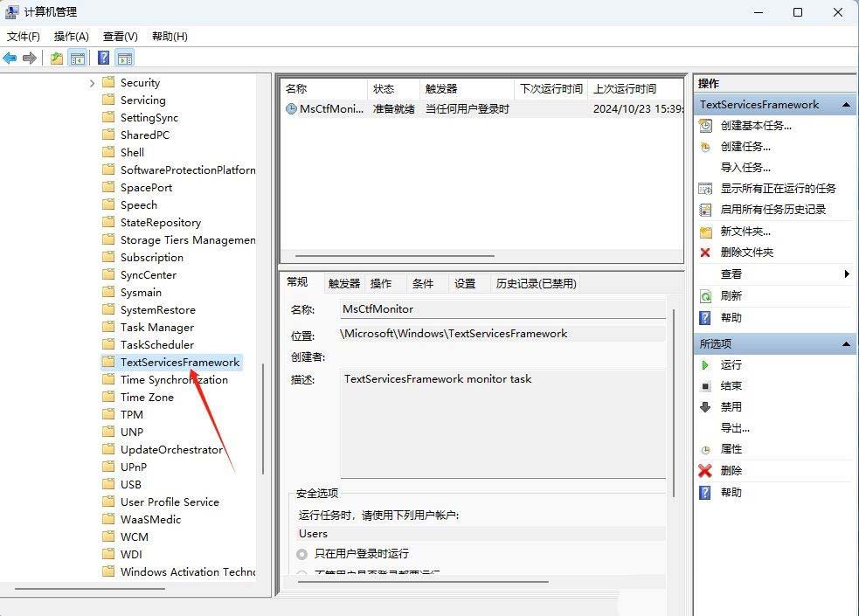Image resolution: width=859 pixels, height=616 pixels.
Task: Click 创建基本任务... action link
Action: (x=756, y=125)
